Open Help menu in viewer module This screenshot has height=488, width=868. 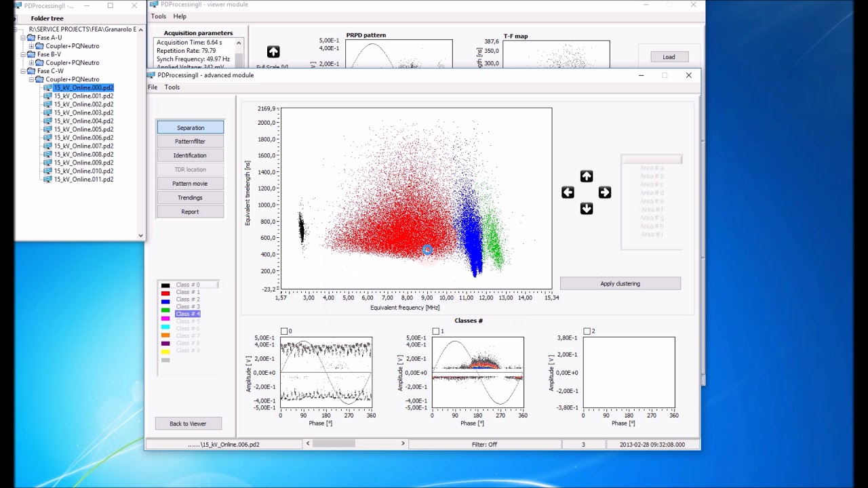(180, 16)
